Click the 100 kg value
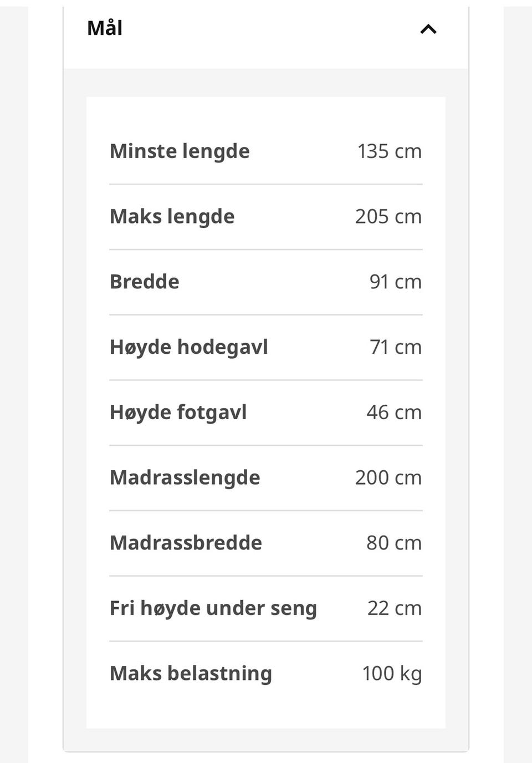 [x=392, y=674]
